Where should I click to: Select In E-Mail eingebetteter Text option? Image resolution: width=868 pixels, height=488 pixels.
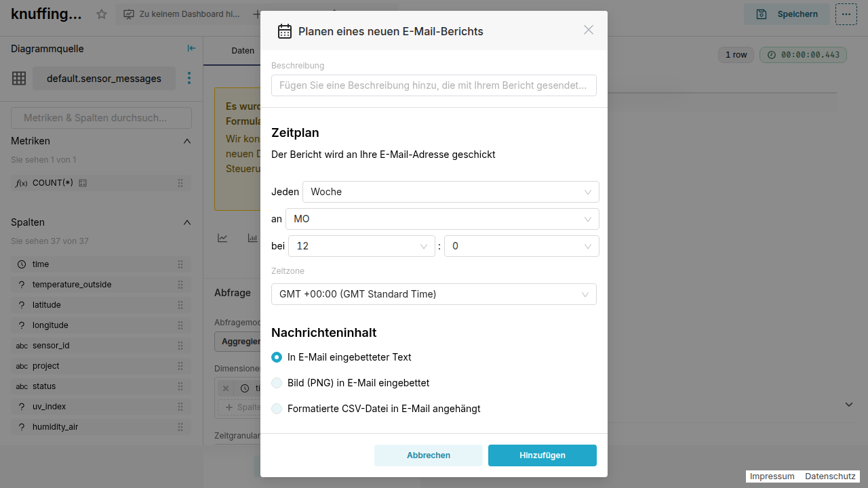[x=277, y=357]
